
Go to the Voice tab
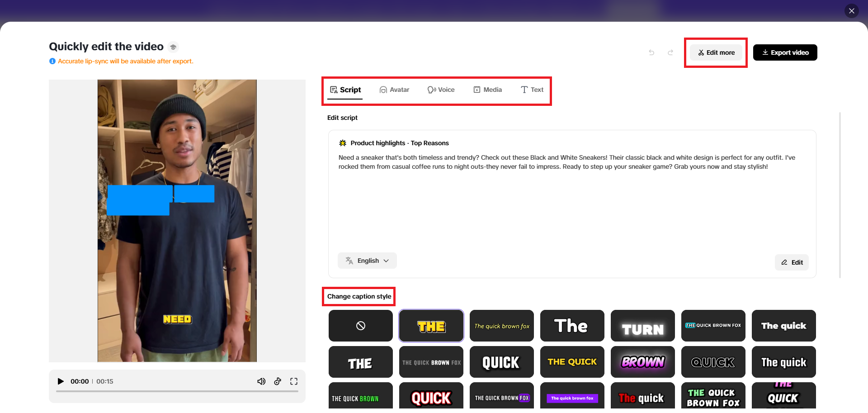pos(441,90)
